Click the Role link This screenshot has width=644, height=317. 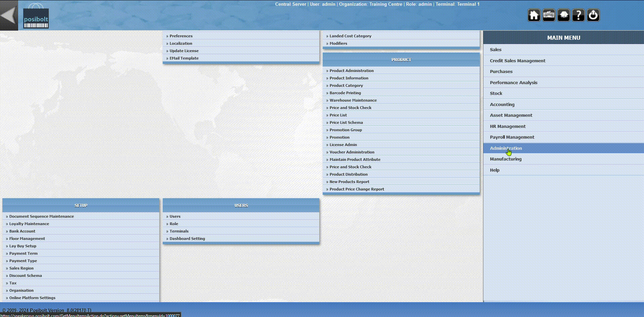point(174,224)
